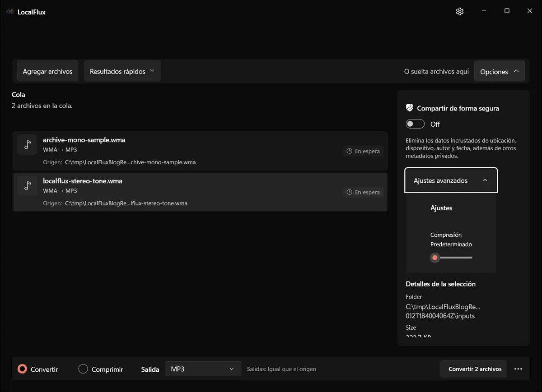542x392 pixels.
Task: Click the Predeterminado compression value label
Action: point(451,244)
